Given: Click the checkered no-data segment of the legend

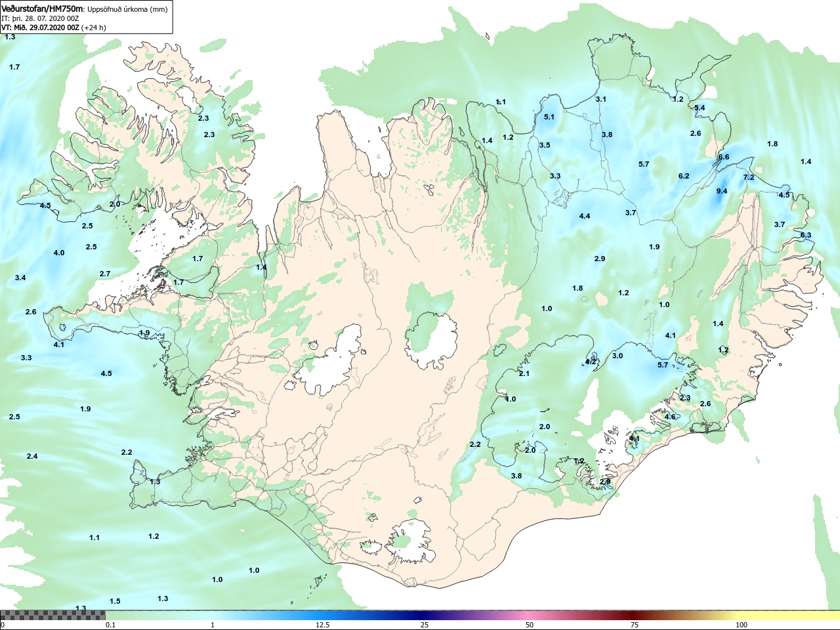Looking at the screenshot, I should [52, 615].
